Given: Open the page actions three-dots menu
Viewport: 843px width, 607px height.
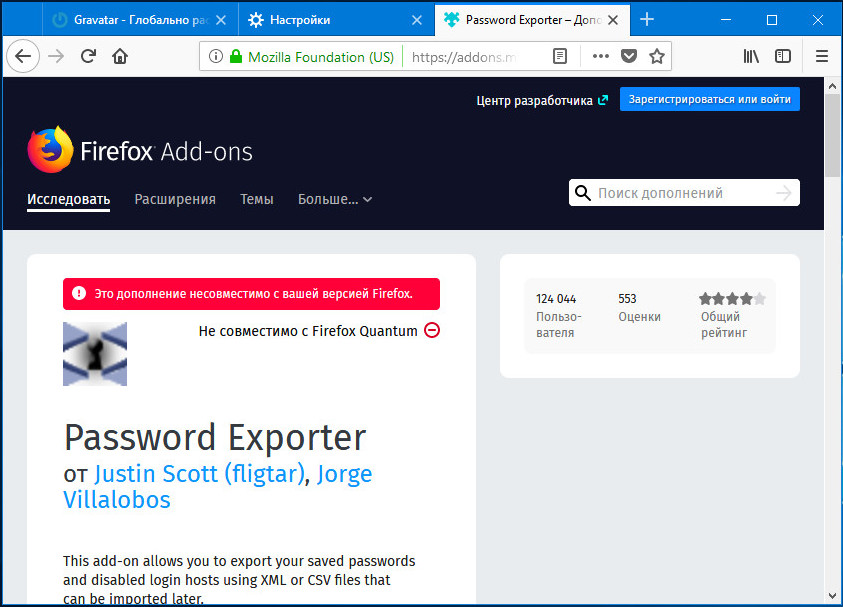Looking at the screenshot, I should (601, 56).
